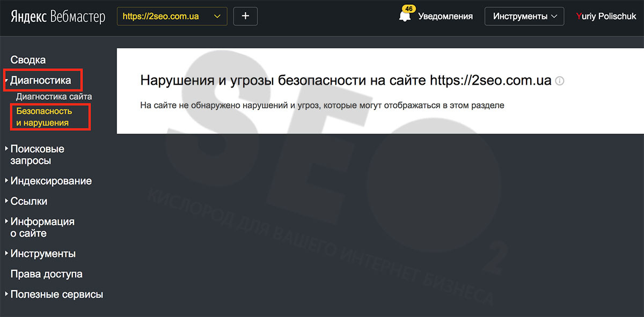Screen dimensions: 644x317
Task: Expand the sidebar Инструменты section
Action: [x=42, y=254]
